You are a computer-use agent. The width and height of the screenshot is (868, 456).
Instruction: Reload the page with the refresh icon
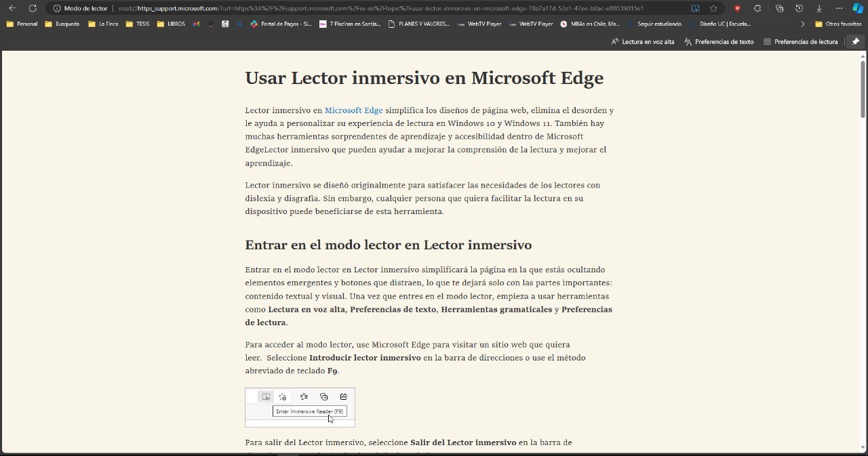pyautogui.click(x=33, y=8)
